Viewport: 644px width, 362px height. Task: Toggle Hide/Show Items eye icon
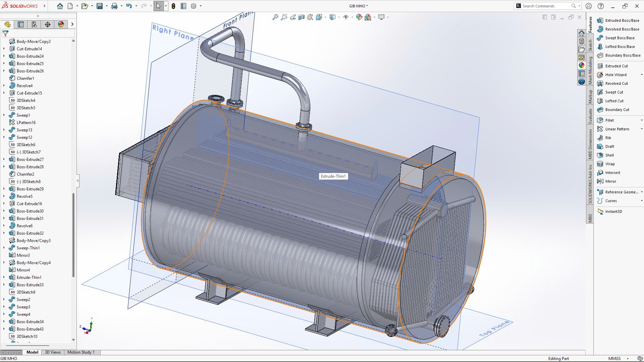(346, 17)
